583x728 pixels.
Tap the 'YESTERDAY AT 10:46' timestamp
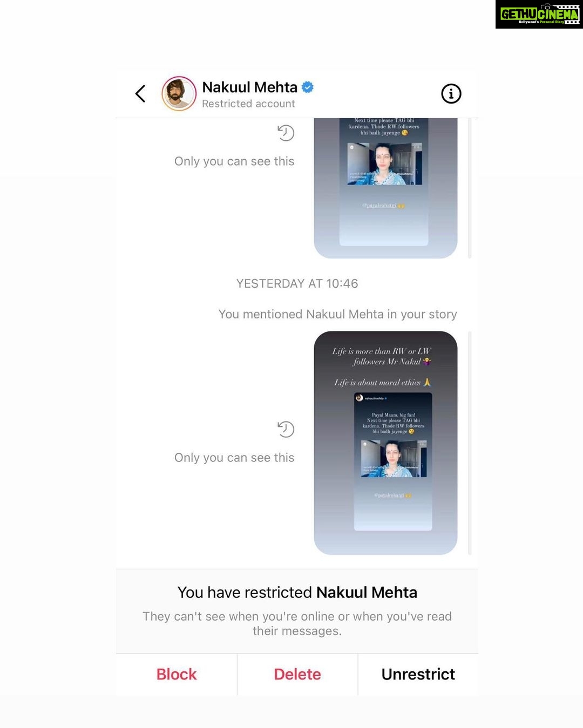click(x=297, y=283)
